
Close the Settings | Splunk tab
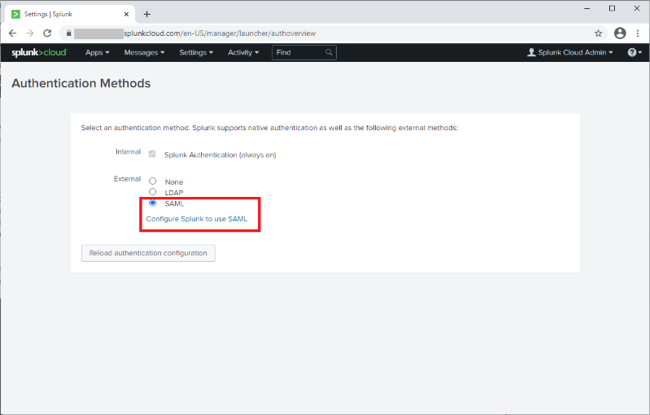126,14
